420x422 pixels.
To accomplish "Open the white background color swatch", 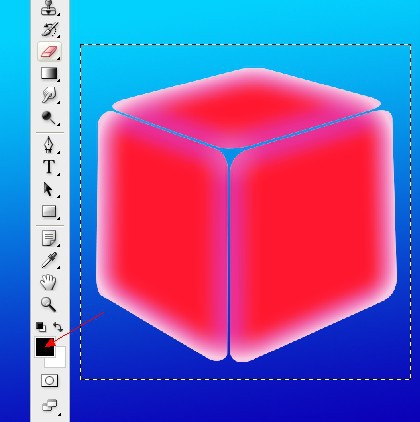I will tap(60, 362).
